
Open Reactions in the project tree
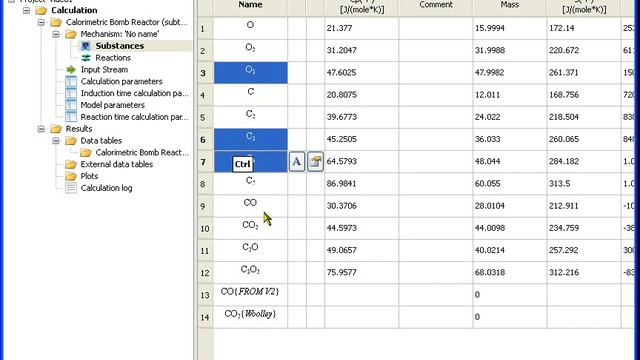click(113, 58)
